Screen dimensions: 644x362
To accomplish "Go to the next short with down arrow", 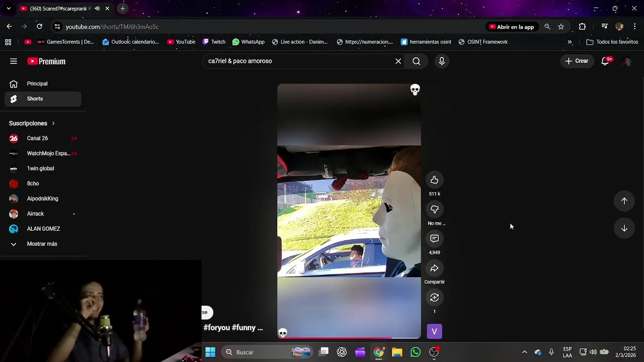I will point(624,228).
